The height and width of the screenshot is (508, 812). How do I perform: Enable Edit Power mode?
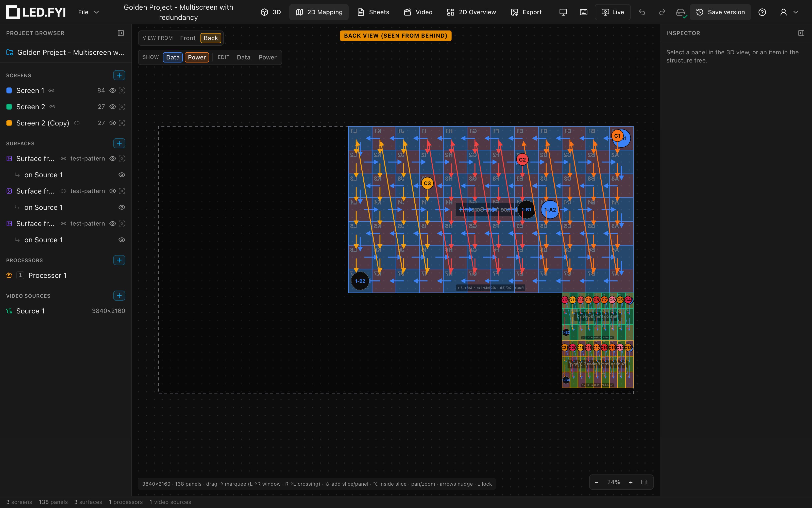coord(267,57)
